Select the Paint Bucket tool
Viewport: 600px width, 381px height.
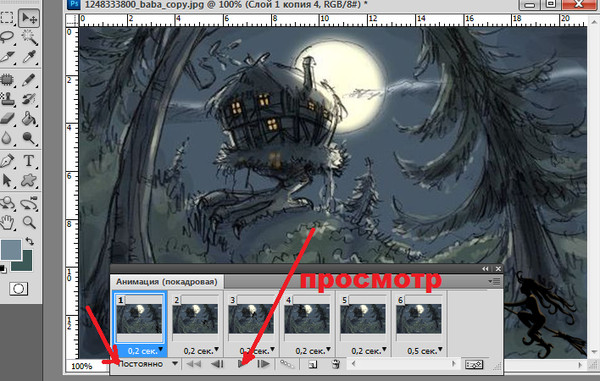tap(29, 119)
